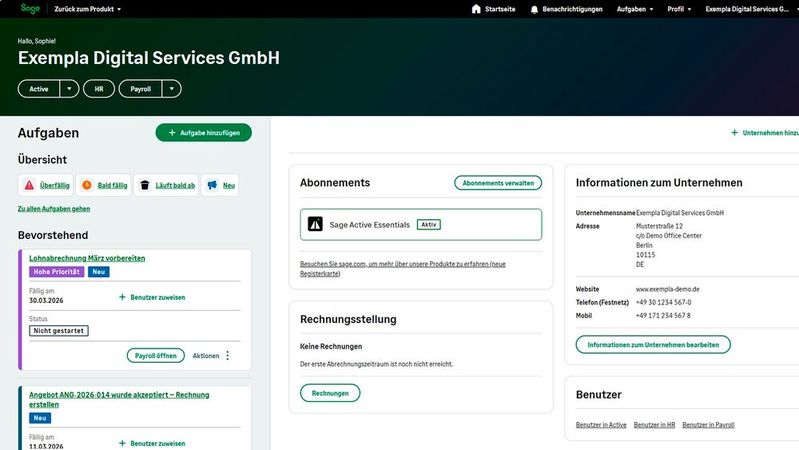Click the Rechnungen button
Viewport: 799px width, 450px height.
pyautogui.click(x=330, y=393)
